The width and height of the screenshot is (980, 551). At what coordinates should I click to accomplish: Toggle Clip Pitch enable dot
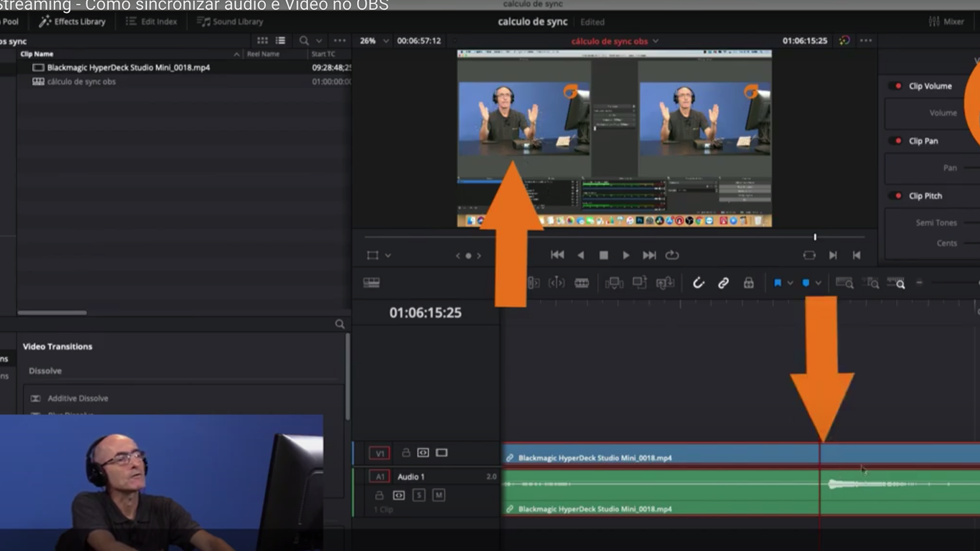coord(898,195)
